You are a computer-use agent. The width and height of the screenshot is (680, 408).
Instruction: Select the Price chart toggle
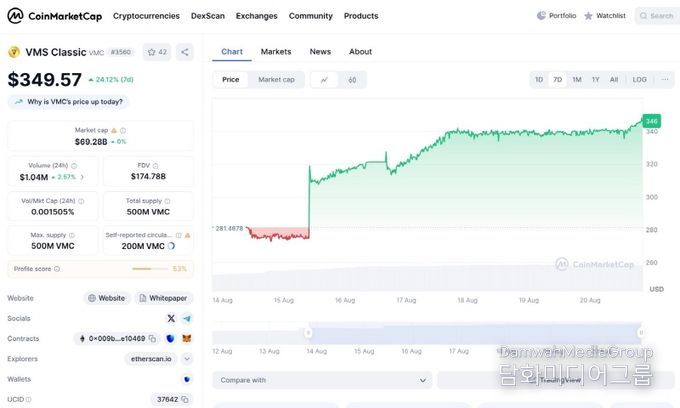231,80
